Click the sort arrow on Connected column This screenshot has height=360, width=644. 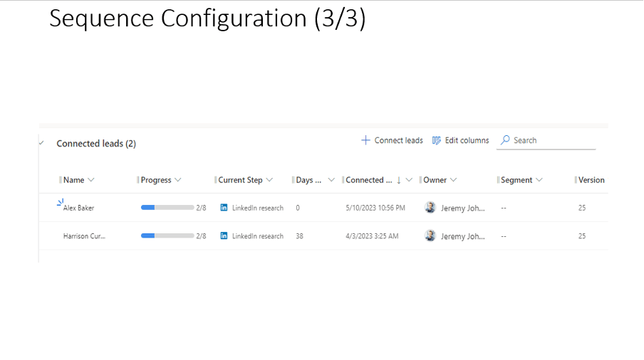[x=399, y=180]
